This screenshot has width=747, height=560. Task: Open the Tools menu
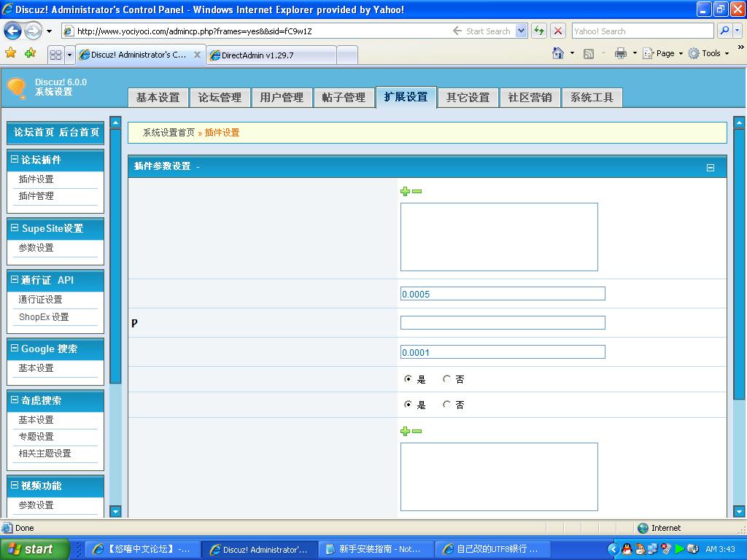709,53
